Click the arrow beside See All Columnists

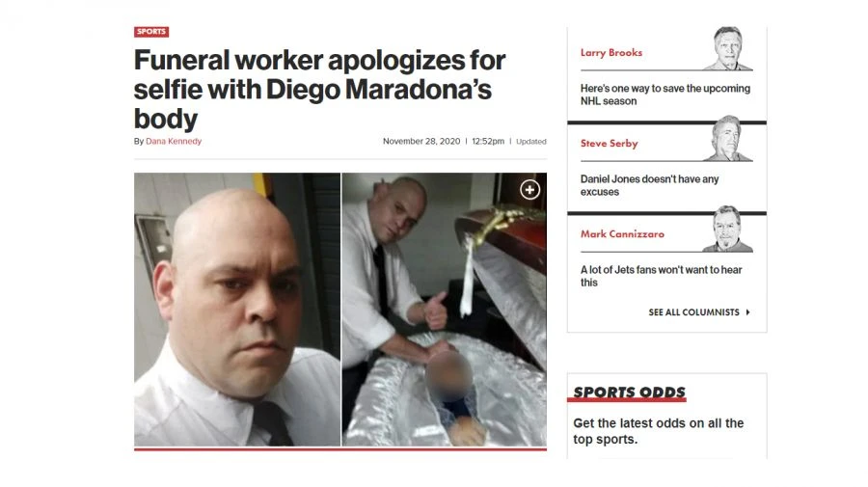747,312
